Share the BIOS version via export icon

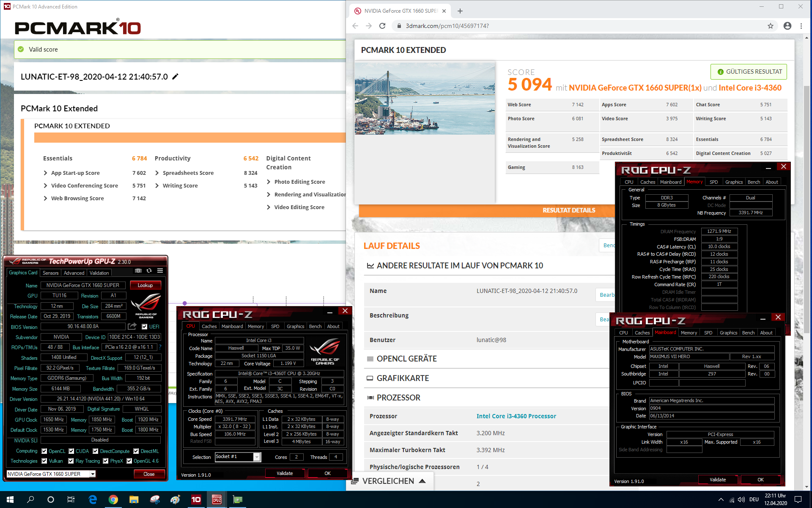point(132,326)
